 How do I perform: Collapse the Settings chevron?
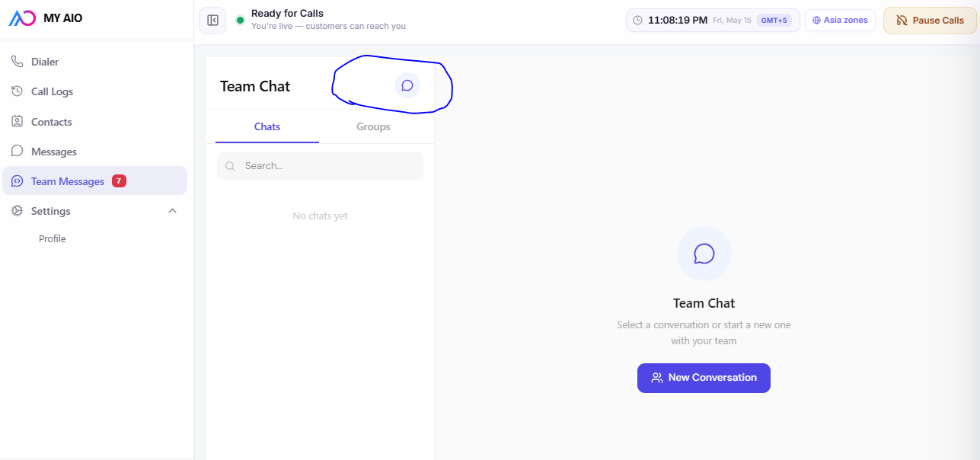172,211
